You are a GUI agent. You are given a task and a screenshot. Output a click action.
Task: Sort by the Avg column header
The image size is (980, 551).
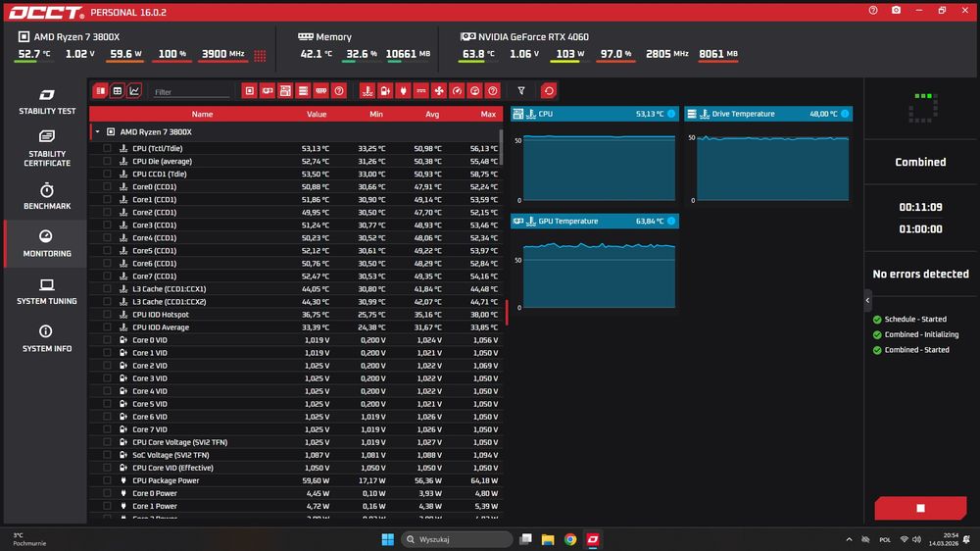(432, 114)
